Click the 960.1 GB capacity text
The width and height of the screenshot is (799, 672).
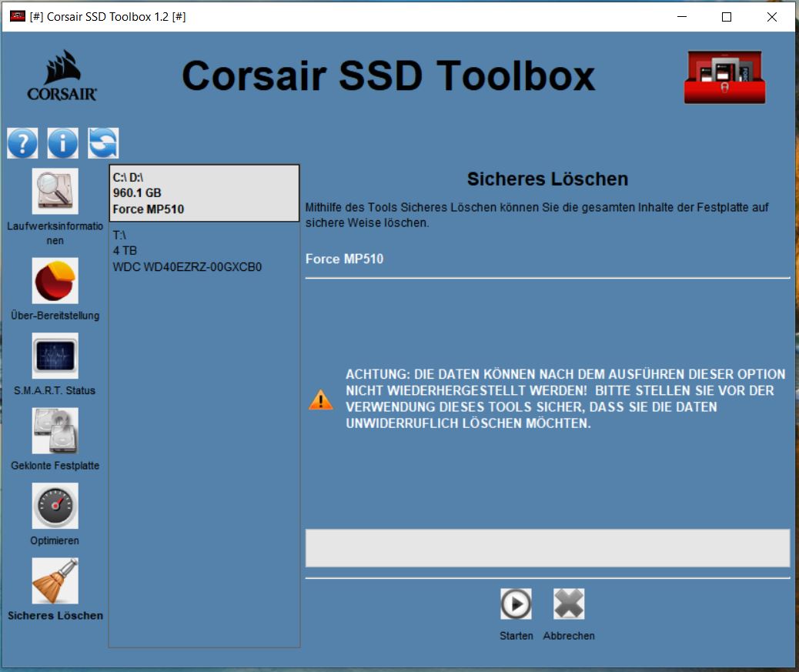[x=137, y=193]
